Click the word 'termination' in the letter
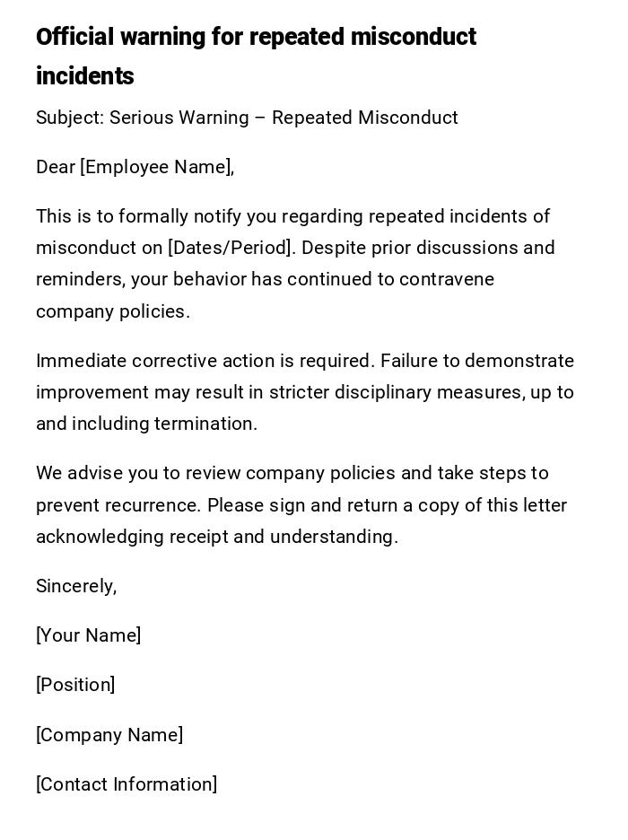This screenshot has width=628, height=840. click(x=205, y=424)
